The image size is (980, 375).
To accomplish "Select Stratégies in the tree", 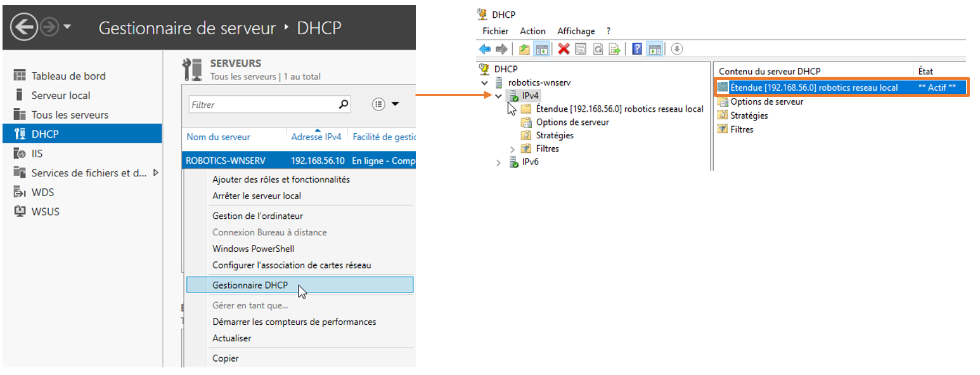I will 555,135.
